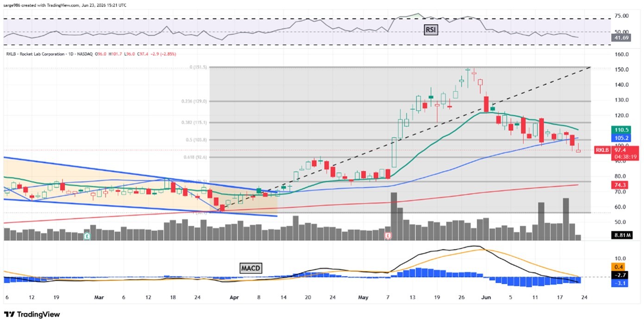
Task: Click the red moving average tag 74.3
Action: pyautogui.click(x=619, y=185)
